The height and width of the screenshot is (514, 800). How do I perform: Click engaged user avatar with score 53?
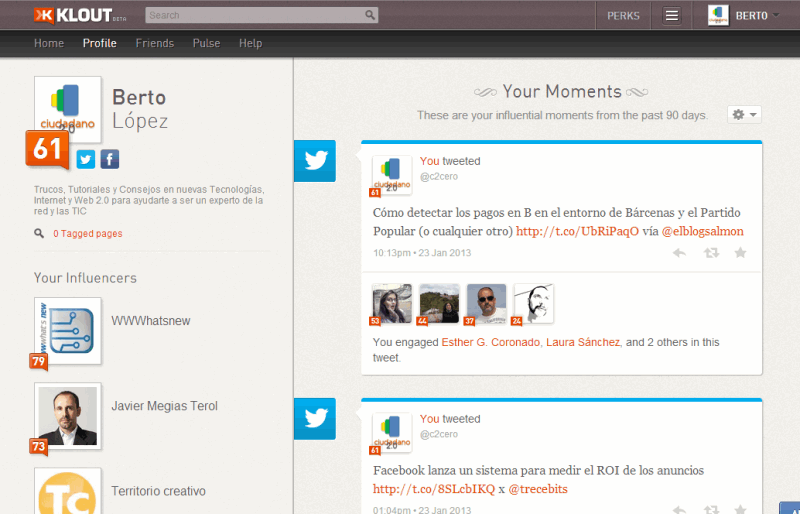[392, 304]
